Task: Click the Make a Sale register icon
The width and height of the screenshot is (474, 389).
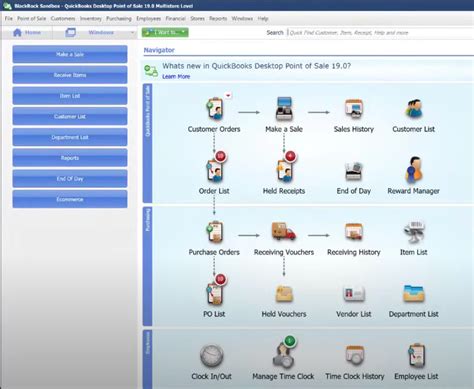Action: click(284, 108)
